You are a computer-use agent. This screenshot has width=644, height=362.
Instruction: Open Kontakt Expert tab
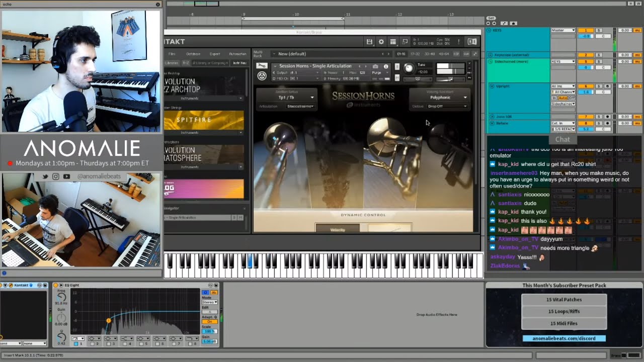click(215, 54)
